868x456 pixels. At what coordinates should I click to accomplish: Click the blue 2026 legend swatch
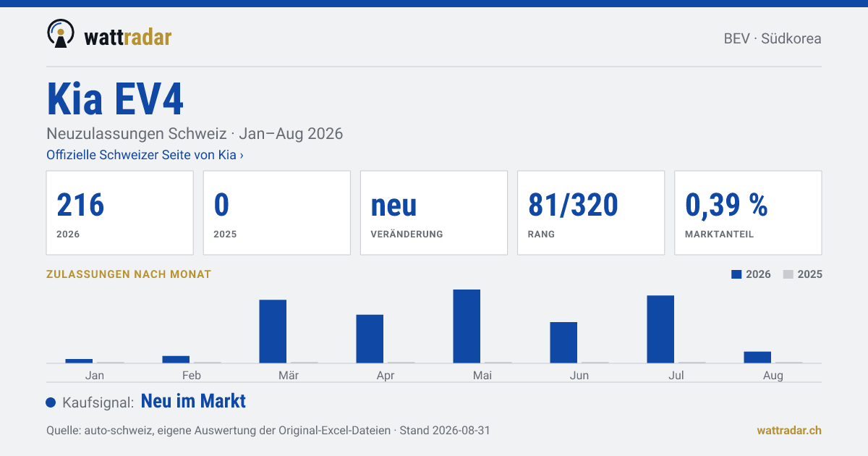(737, 274)
